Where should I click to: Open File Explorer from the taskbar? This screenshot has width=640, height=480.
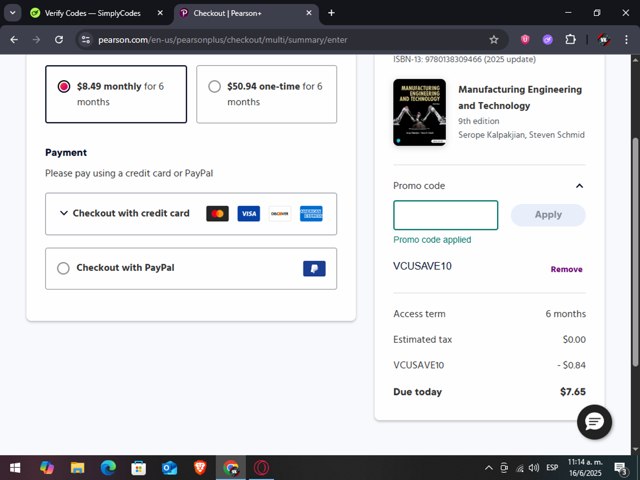77,468
